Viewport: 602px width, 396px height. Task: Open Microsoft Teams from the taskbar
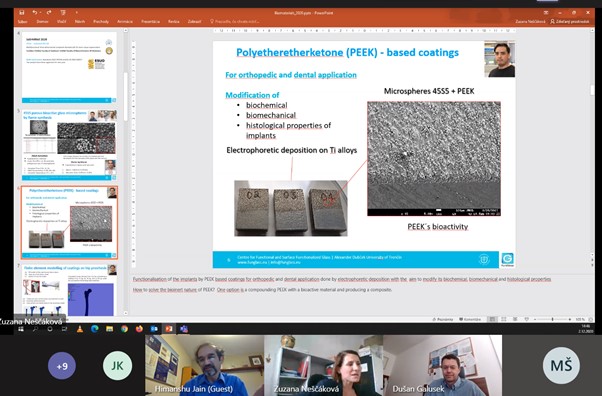click(184, 328)
